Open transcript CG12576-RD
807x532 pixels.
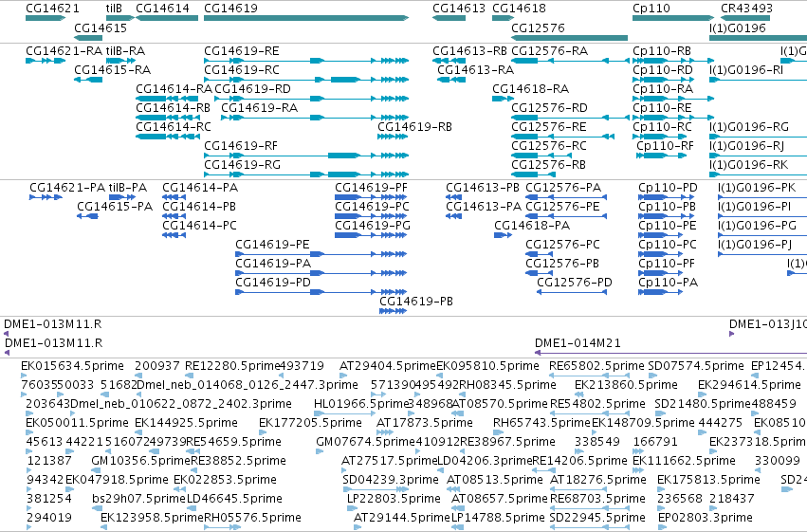pyautogui.click(x=549, y=108)
